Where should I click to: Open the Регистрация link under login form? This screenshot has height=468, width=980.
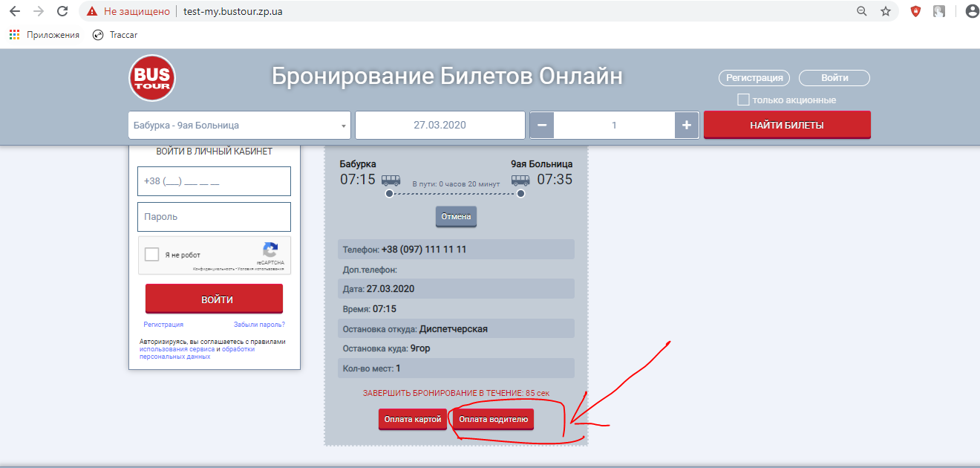coord(163,325)
